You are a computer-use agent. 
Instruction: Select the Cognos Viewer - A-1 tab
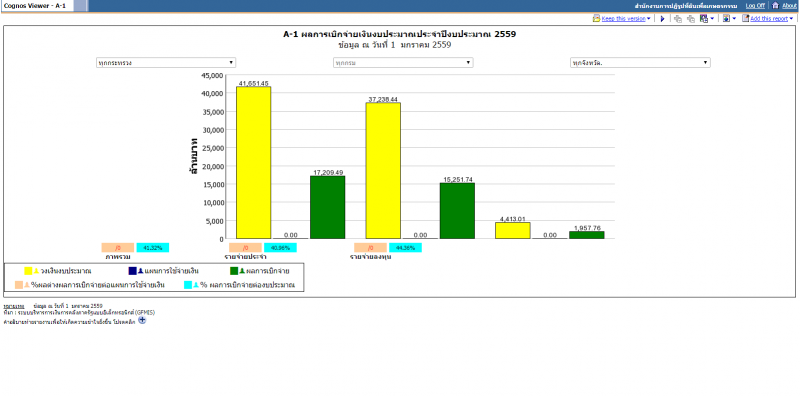click(36, 6)
